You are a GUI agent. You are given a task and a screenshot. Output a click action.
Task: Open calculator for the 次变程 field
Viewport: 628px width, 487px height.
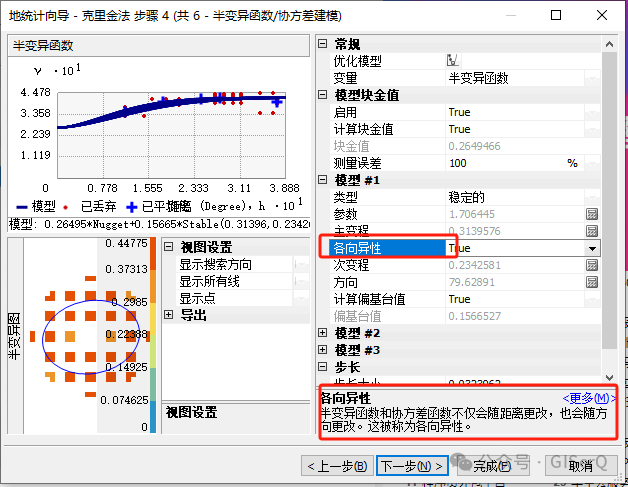coord(592,265)
